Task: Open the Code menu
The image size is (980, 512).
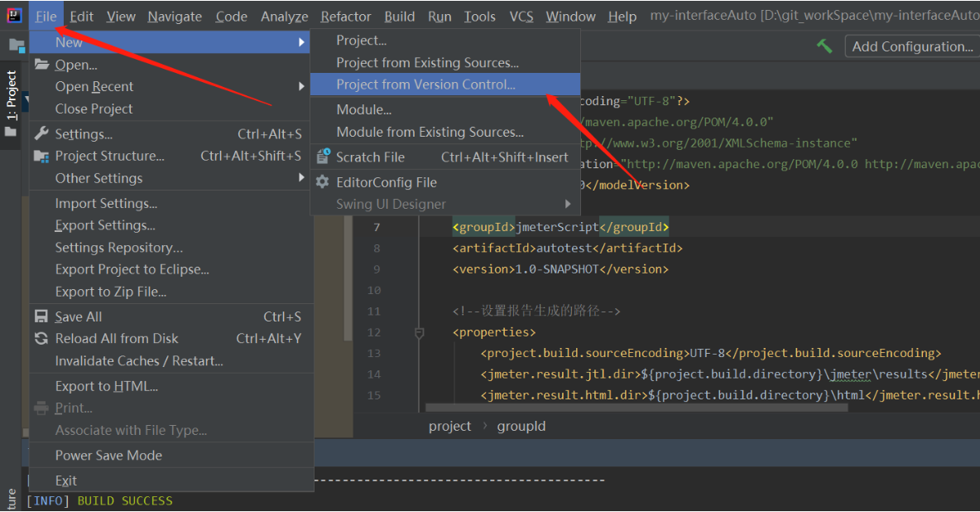Action: tap(231, 17)
